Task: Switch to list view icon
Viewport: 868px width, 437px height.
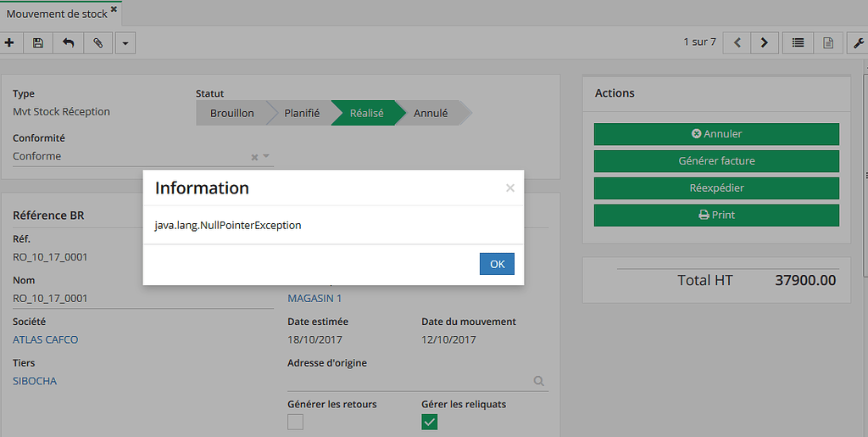Action: [x=798, y=42]
